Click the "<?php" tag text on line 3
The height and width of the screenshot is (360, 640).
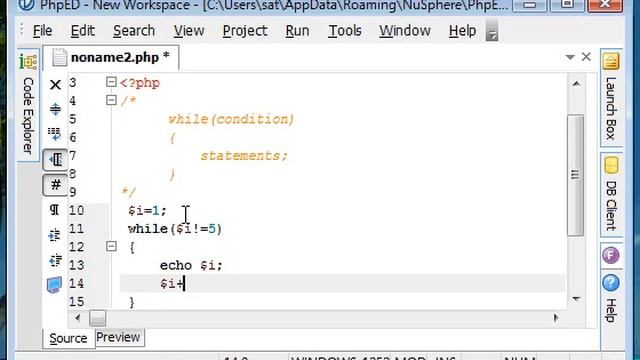click(x=140, y=83)
